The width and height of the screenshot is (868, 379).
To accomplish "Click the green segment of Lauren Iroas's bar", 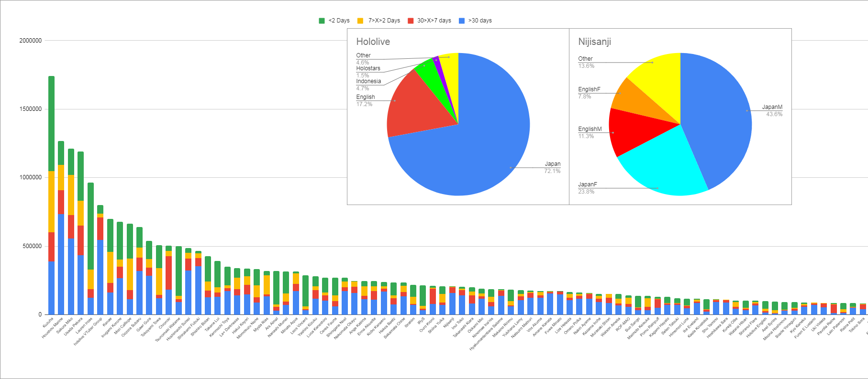I will pos(90,226).
